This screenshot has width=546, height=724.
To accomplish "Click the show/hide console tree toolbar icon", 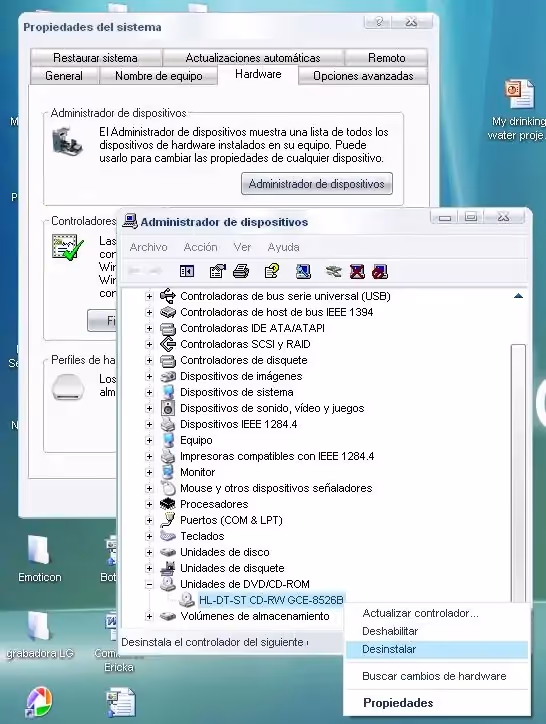I will tap(187, 271).
